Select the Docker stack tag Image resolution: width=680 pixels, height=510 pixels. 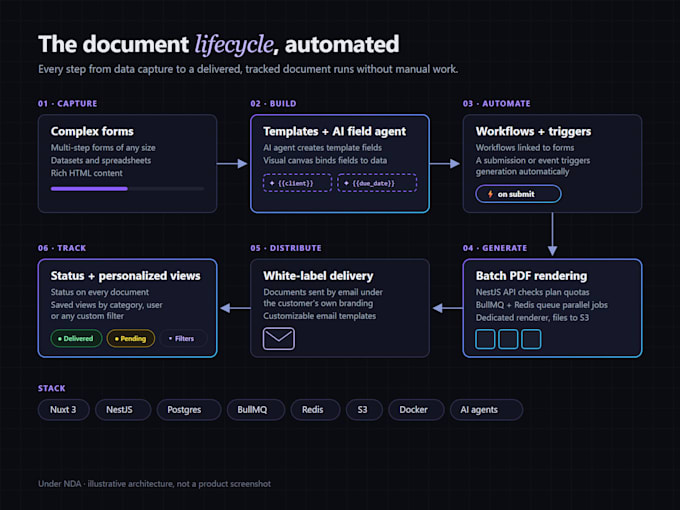pos(416,410)
